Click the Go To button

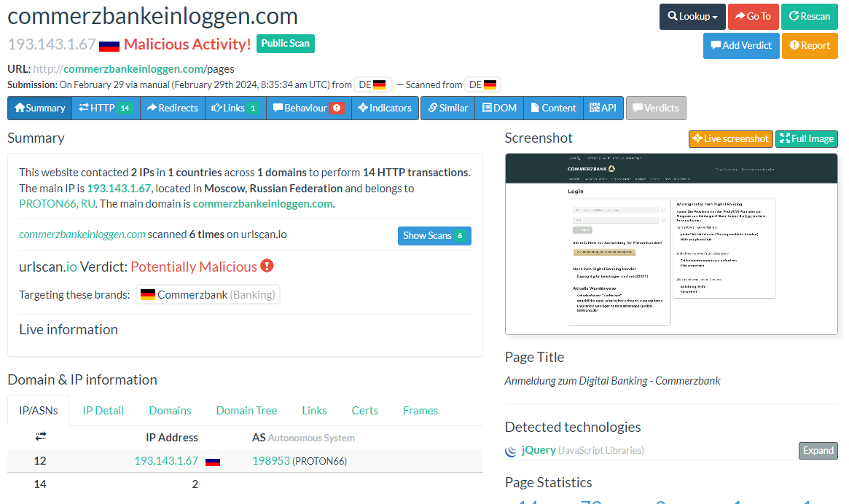coord(753,16)
